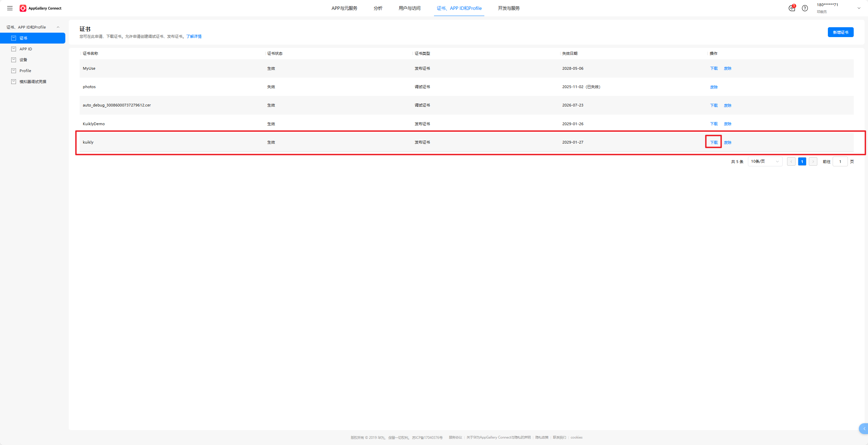This screenshot has height=445, width=868.
Task: Click the 证书 sidebar icon
Action: [x=14, y=38]
